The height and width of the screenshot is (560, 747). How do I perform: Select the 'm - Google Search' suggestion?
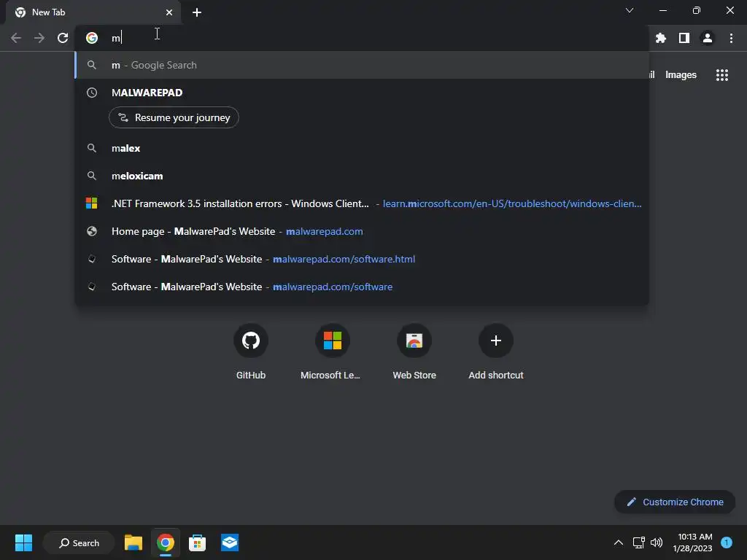pyautogui.click(x=362, y=65)
